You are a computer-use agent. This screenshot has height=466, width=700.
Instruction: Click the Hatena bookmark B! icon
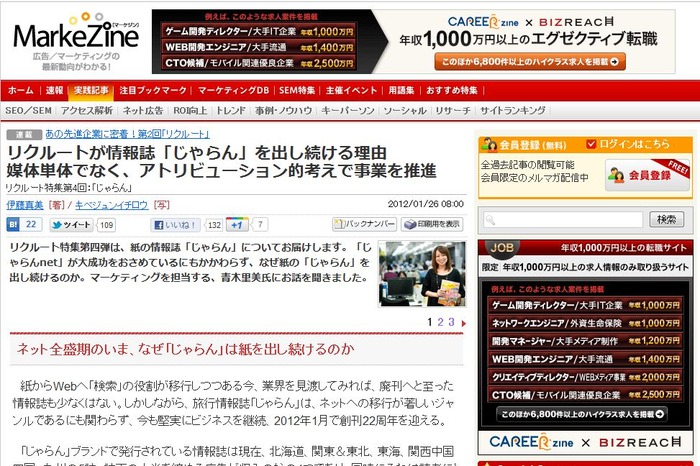13,225
